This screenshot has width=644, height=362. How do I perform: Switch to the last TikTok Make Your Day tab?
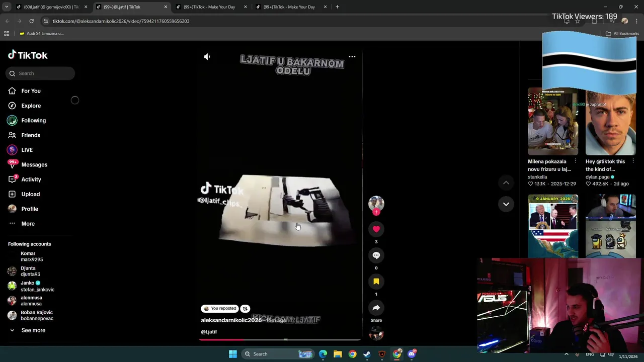(291, 7)
